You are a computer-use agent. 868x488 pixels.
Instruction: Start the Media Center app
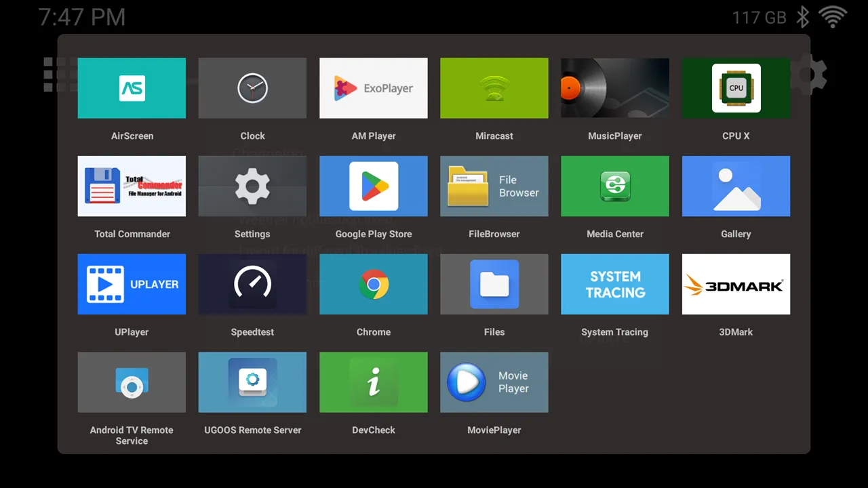tap(614, 186)
